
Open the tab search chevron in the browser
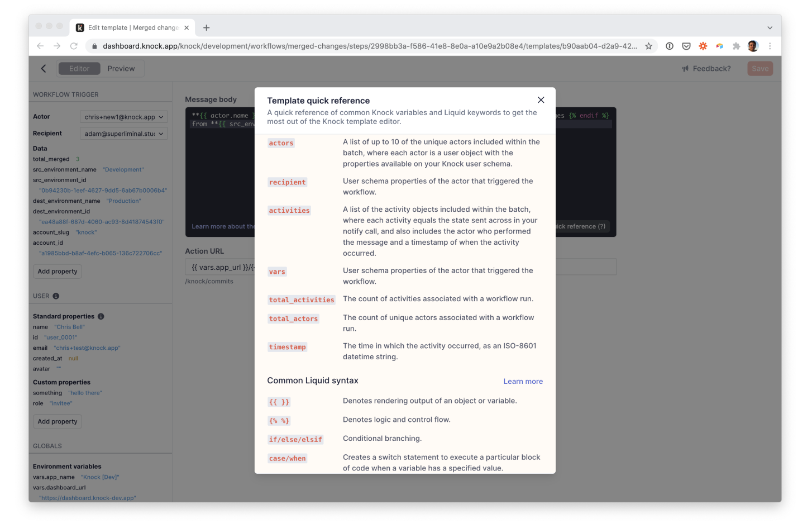[x=770, y=27]
